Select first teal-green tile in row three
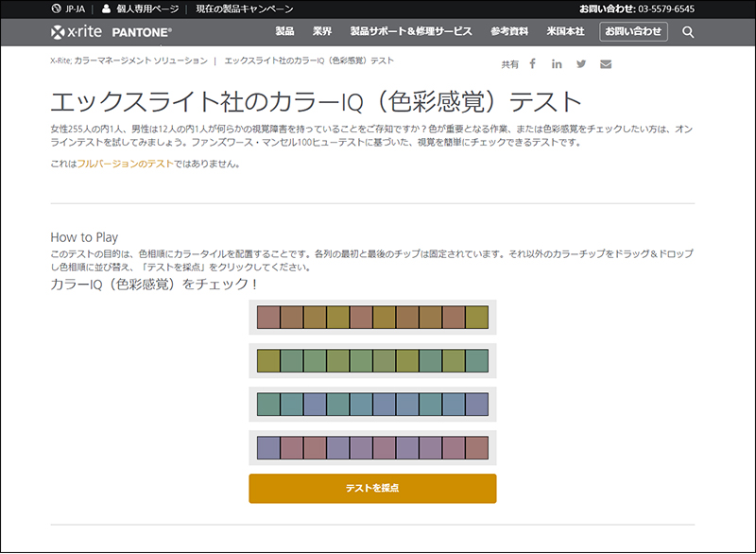 coord(268,404)
